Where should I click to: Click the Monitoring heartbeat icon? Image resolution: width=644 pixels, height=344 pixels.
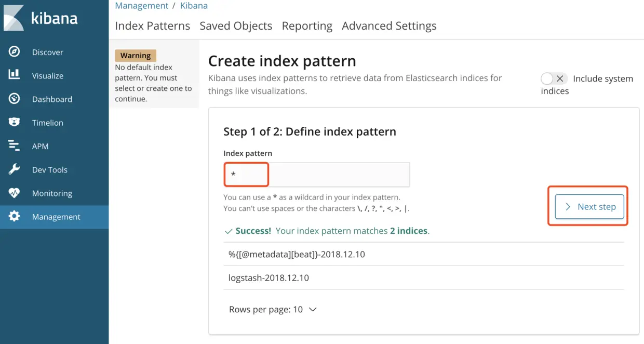(15, 193)
